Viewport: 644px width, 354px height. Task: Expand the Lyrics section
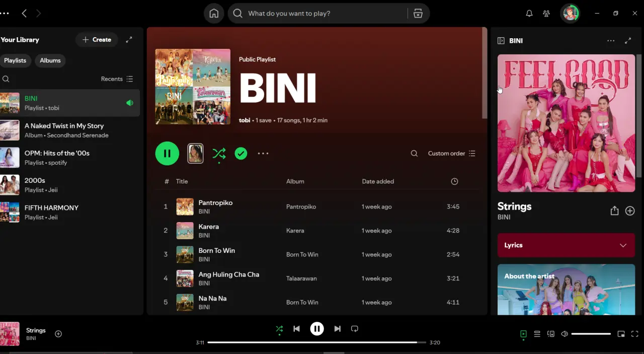point(566,245)
